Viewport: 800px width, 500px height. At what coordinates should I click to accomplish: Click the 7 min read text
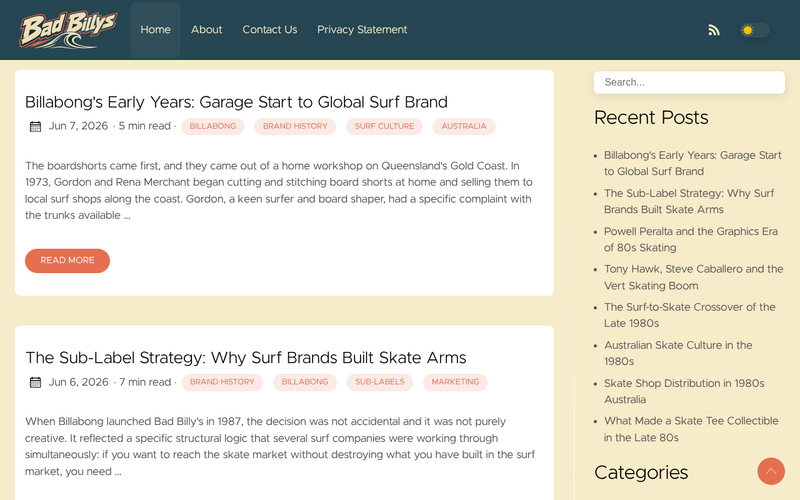click(145, 382)
